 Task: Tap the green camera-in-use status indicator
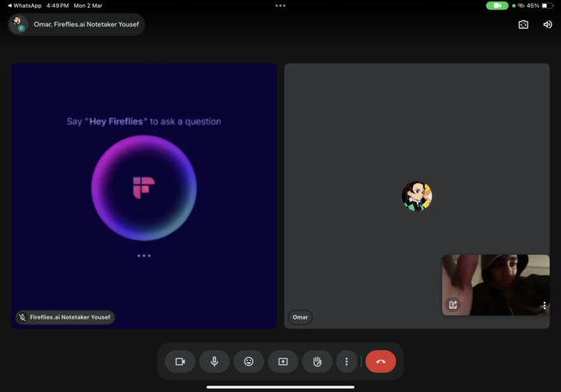tap(497, 5)
